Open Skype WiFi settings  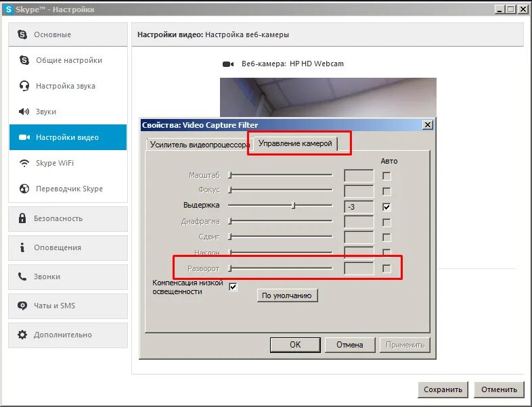point(68,163)
